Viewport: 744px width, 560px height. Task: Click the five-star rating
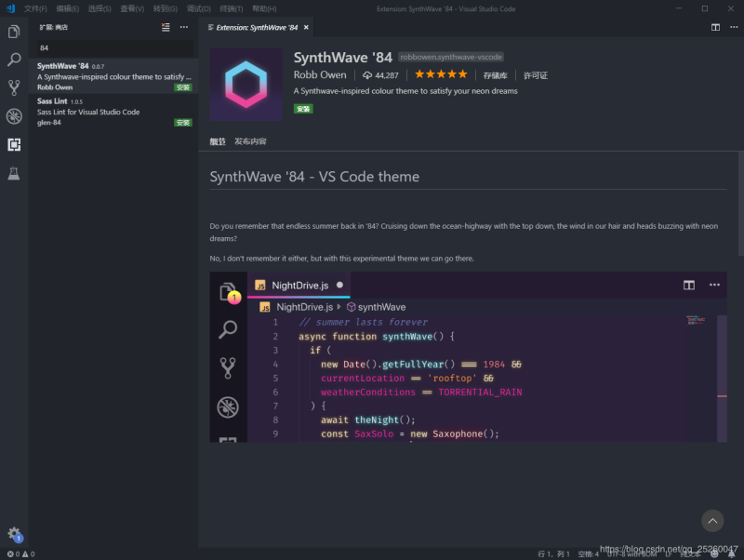pyautogui.click(x=441, y=74)
